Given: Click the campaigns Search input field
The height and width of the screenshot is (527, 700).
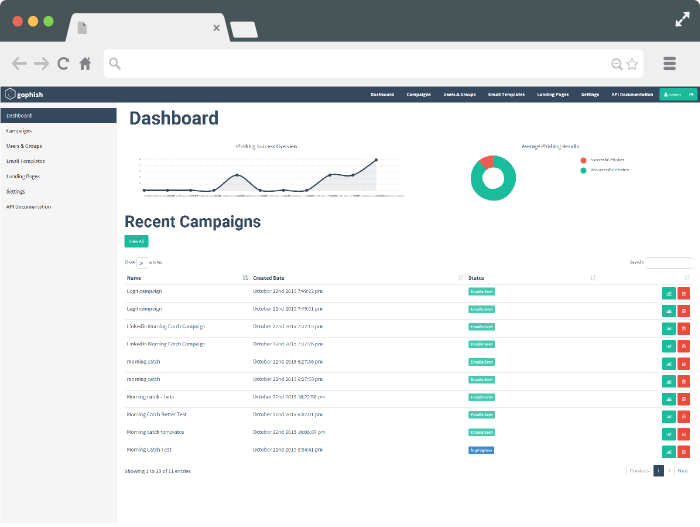Looking at the screenshot, I should pyautogui.click(x=669, y=262).
